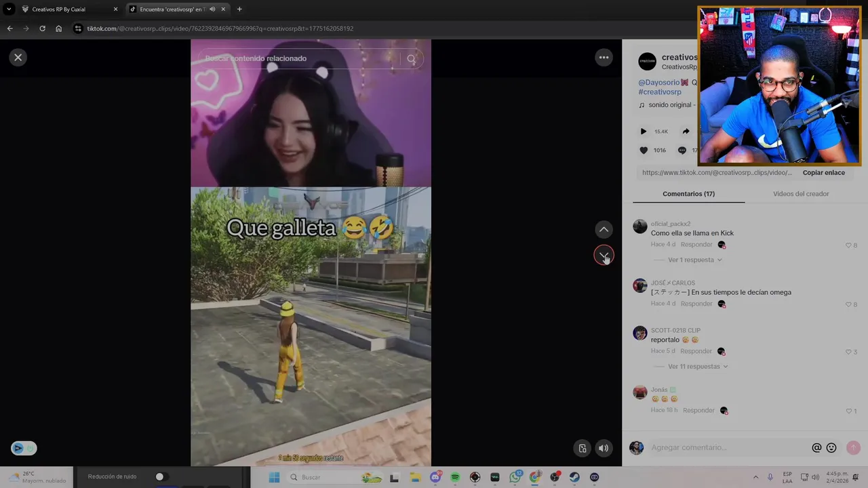Close the TikTok video viewer with X
The width and height of the screenshot is (868, 488).
tap(18, 58)
